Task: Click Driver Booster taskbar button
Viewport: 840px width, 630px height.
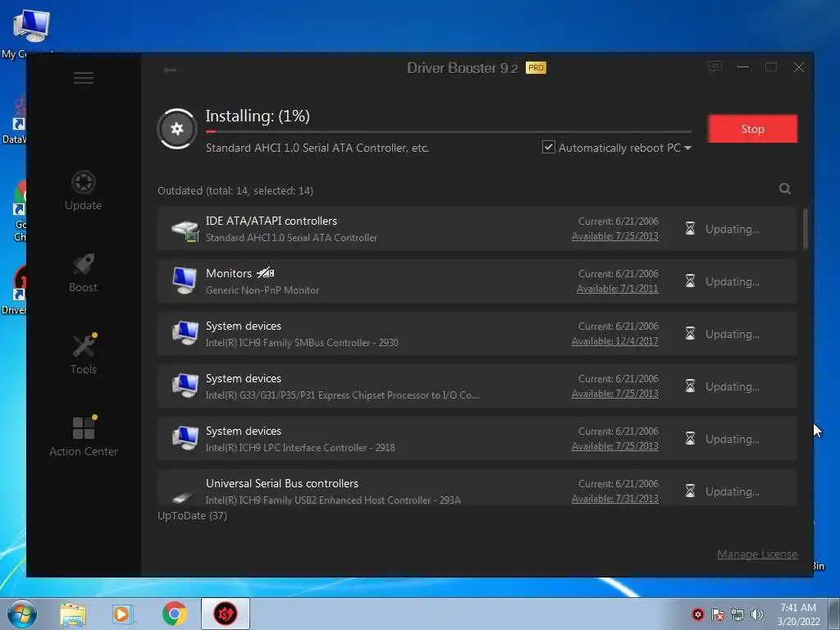Action: click(x=225, y=614)
